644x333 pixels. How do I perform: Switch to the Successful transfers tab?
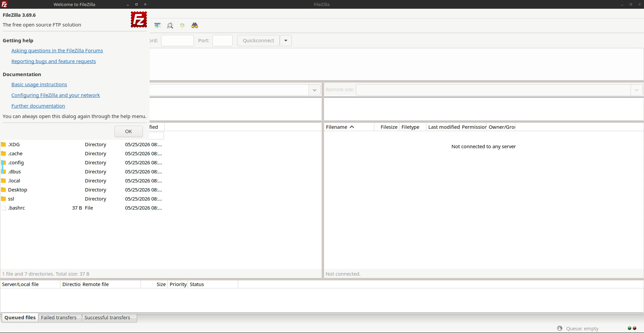pyautogui.click(x=107, y=318)
